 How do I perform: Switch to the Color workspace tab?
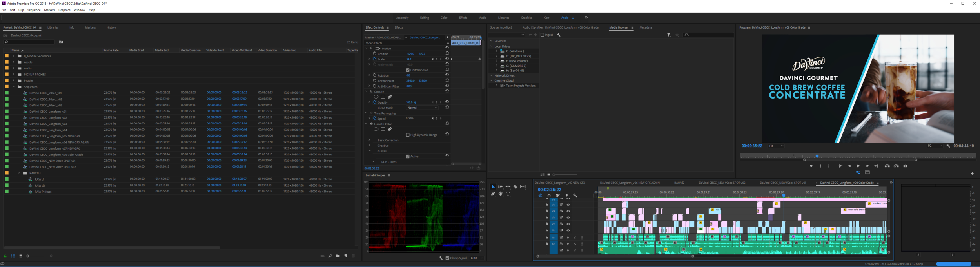444,18
